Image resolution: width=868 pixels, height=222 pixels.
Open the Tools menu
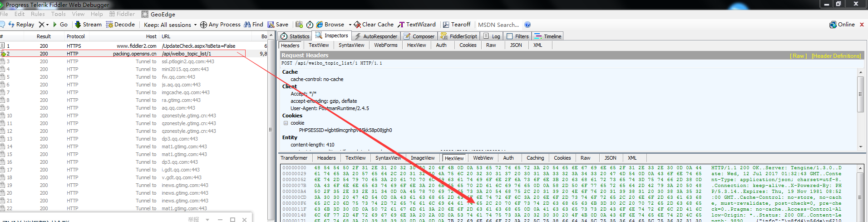pos(58,14)
